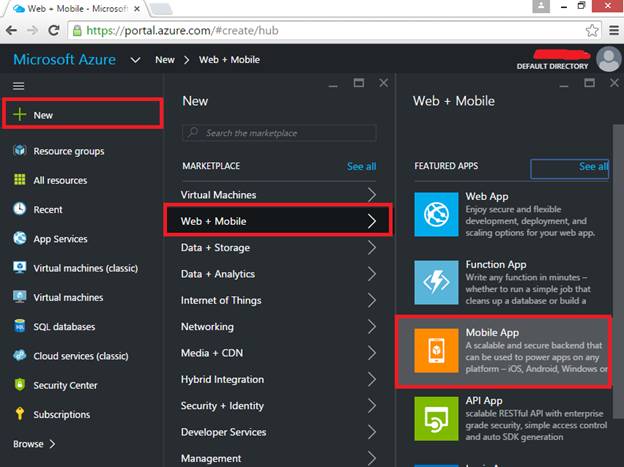Click the Virtual machines monitor icon
This screenshot has height=467, width=624.
coord(20,297)
